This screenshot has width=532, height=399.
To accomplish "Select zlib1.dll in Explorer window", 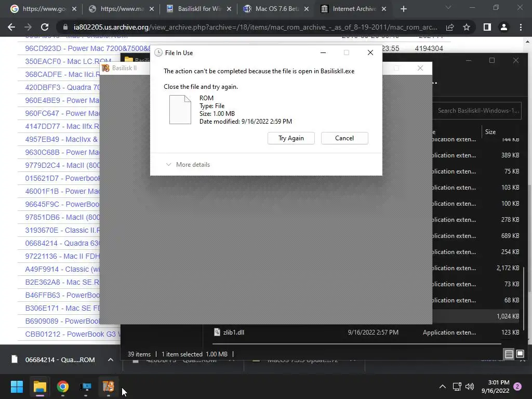I will click(x=233, y=332).
